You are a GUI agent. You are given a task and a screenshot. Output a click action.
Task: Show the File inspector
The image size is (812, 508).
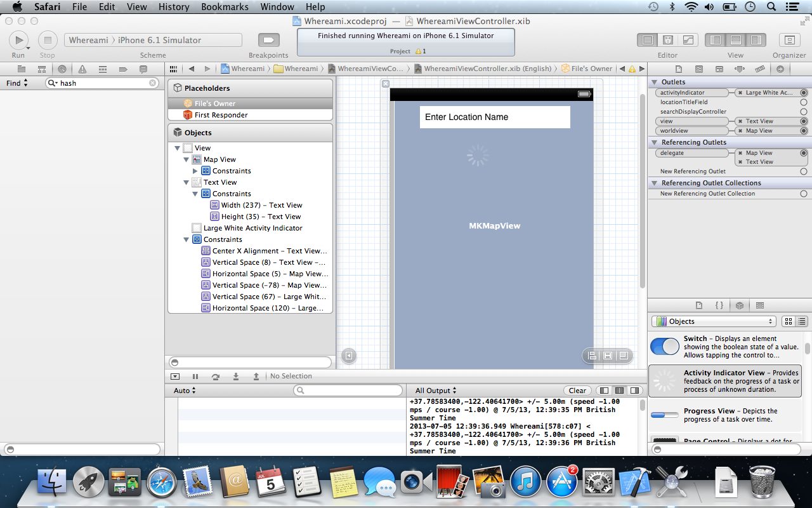click(679, 69)
